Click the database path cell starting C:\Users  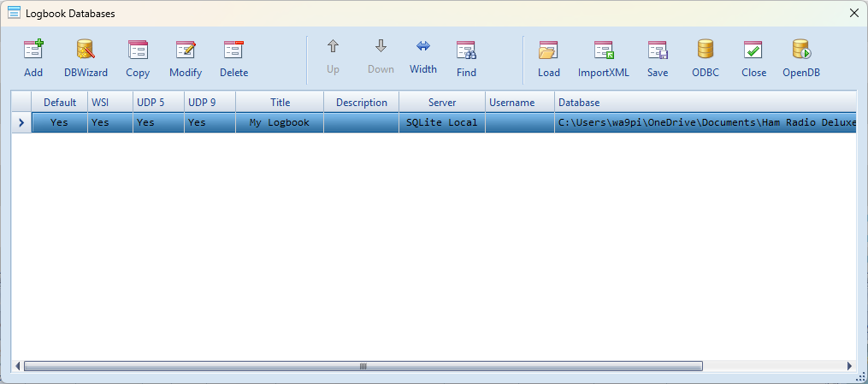point(707,123)
